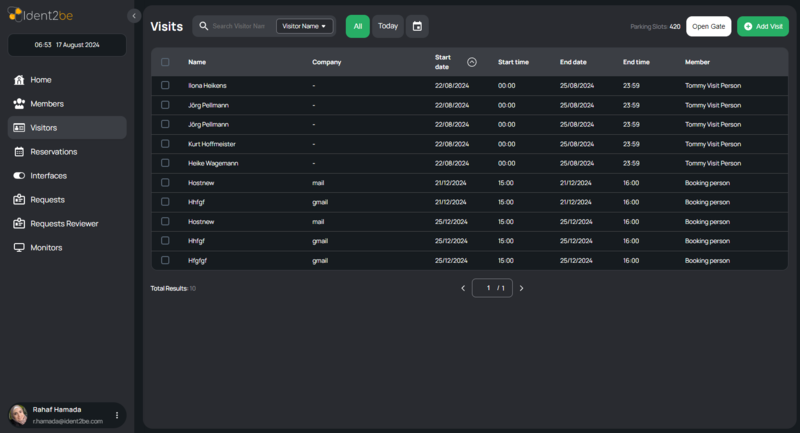Collapse the sidebar with the chevron
The height and width of the screenshot is (433, 800).
pyautogui.click(x=134, y=16)
